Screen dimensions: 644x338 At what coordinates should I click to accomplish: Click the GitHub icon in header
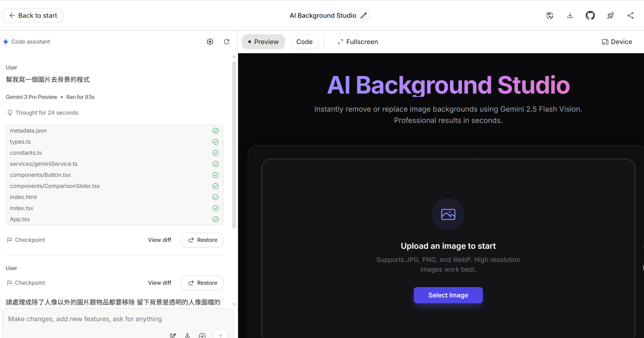click(x=590, y=15)
